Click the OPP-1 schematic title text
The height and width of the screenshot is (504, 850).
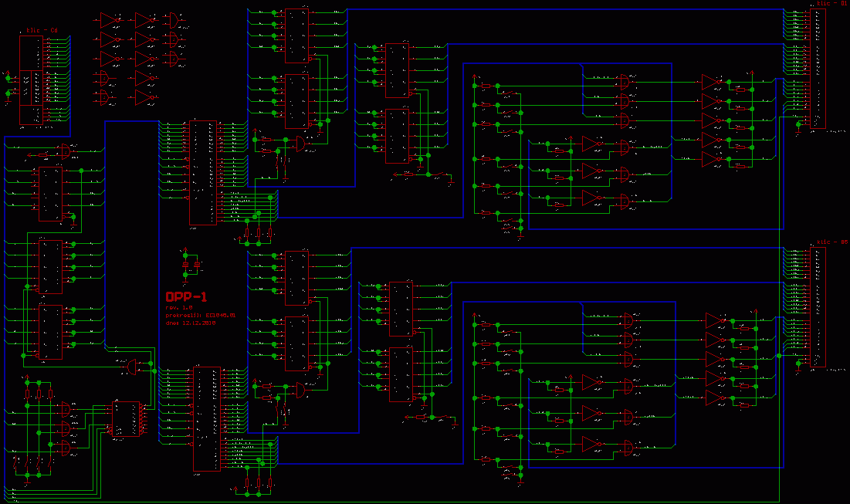coord(186,297)
